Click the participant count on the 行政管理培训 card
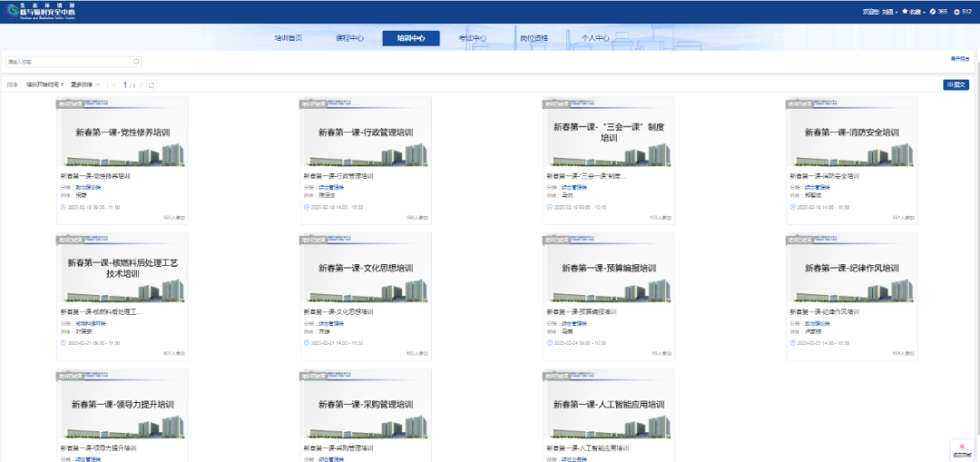Screen dimensions: 980x462 click(418, 218)
